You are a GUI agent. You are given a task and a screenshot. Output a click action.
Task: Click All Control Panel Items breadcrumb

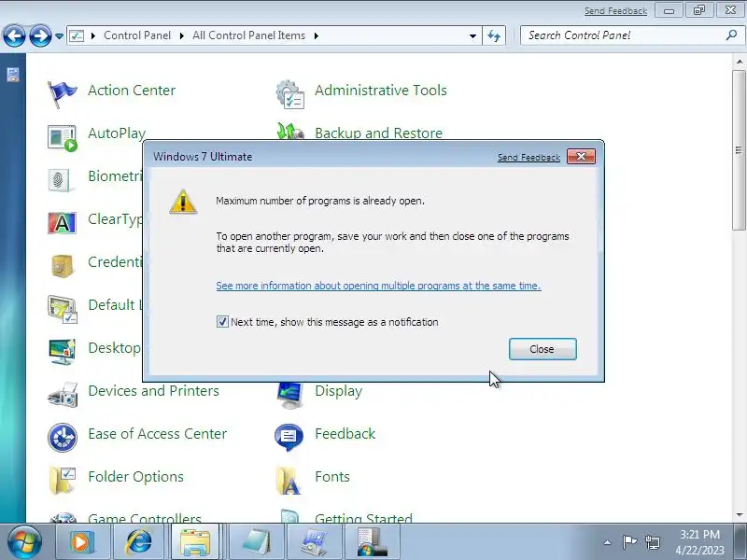[248, 35]
